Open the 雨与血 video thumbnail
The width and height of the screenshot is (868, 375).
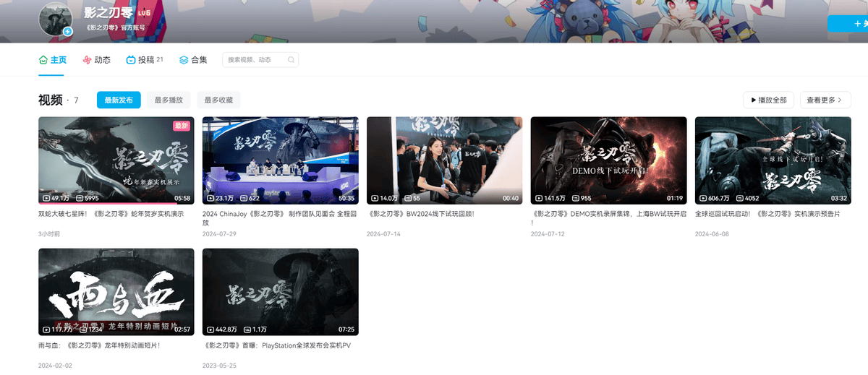[116, 292]
